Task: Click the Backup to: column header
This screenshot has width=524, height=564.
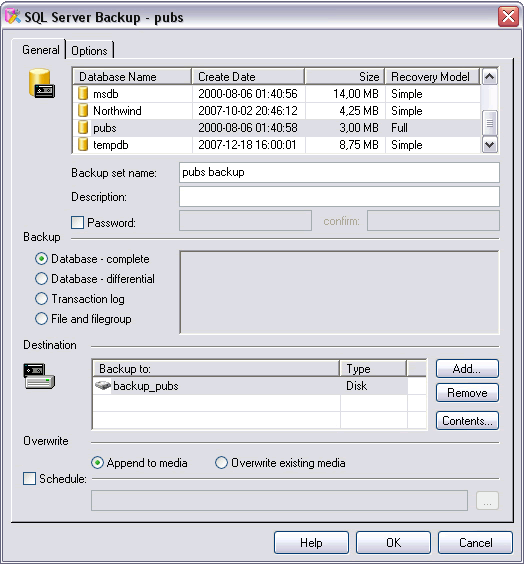Action: point(216,369)
